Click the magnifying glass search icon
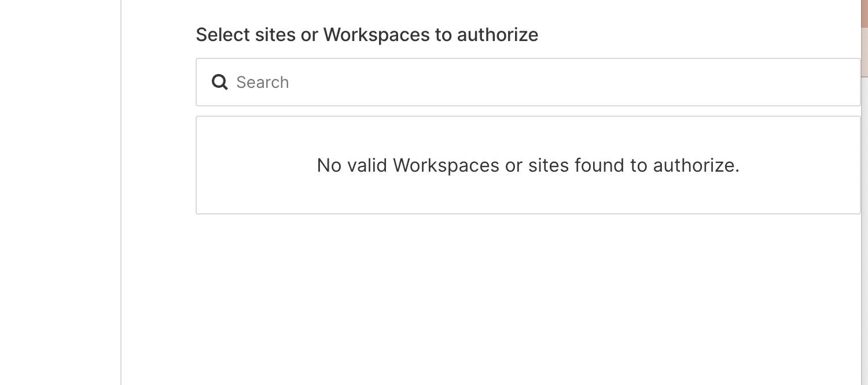868x385 pixels. [219, 82]
